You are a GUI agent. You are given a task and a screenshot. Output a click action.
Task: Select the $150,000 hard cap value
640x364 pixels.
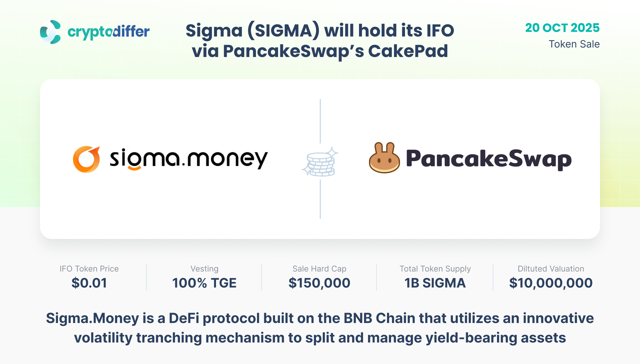pyautogui.click(x=319, y=283)
